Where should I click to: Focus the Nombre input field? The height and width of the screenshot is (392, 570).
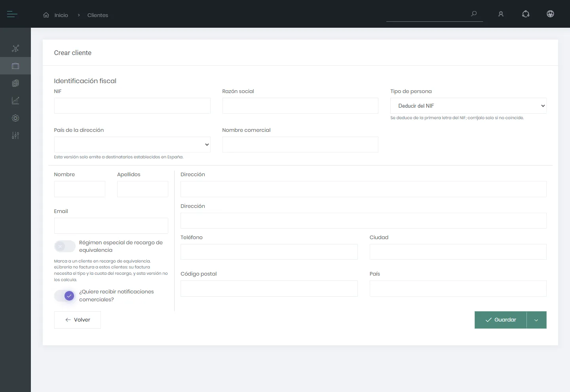(80, 189)
